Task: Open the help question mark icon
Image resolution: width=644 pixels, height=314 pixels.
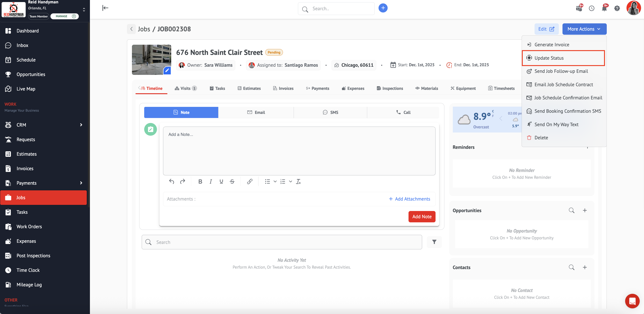Action: pos(617,8)
